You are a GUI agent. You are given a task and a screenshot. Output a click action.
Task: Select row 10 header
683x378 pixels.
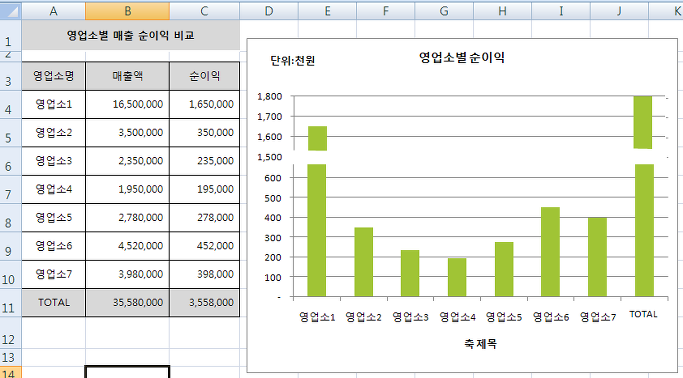(10, 274)
